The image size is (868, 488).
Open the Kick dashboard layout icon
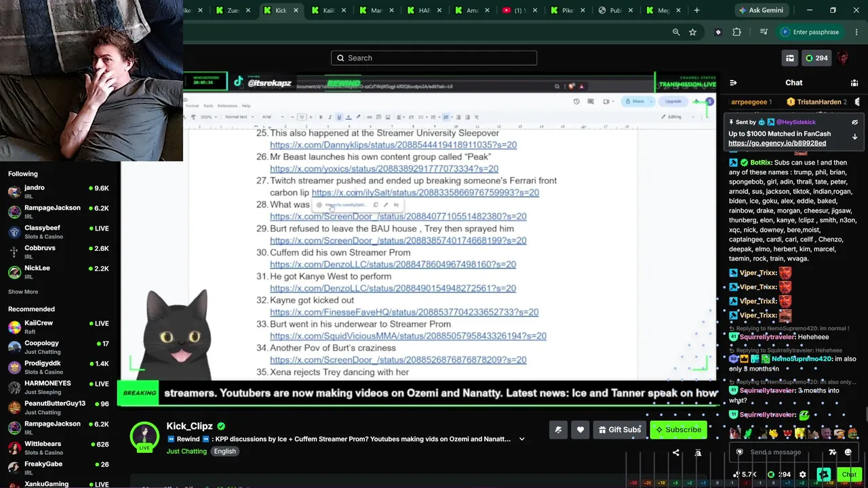tap(790, 58)
